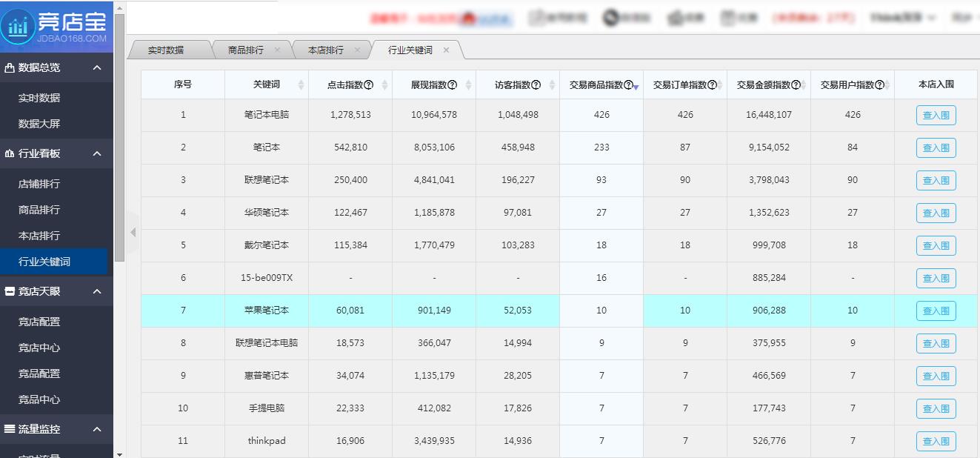
Task: Click 查入围 for 联想笔记本 row
Action: pos(936,181)
